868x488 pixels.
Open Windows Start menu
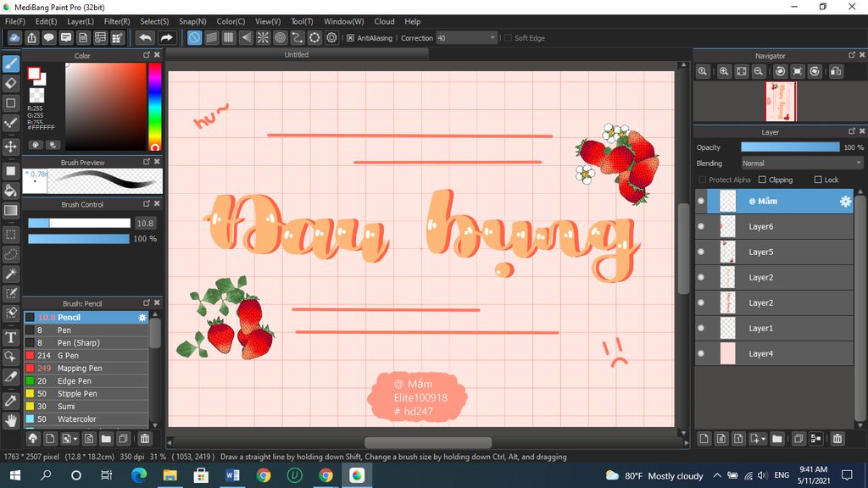tap(15, 475)
